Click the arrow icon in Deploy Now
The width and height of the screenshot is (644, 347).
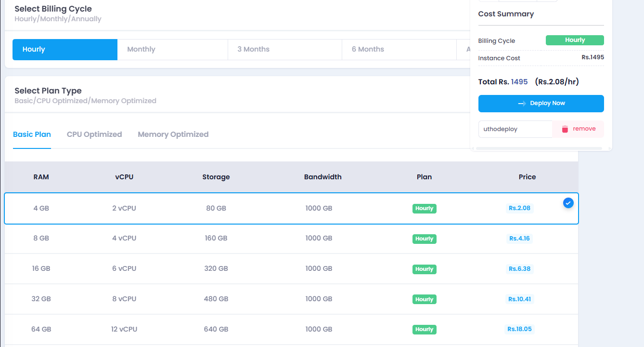[522, 104]
